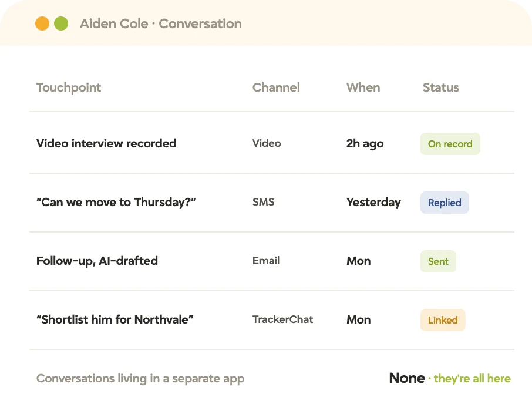The image size is (532, 414).
Task: Click the Sent status badge
Action: point(439,261)
